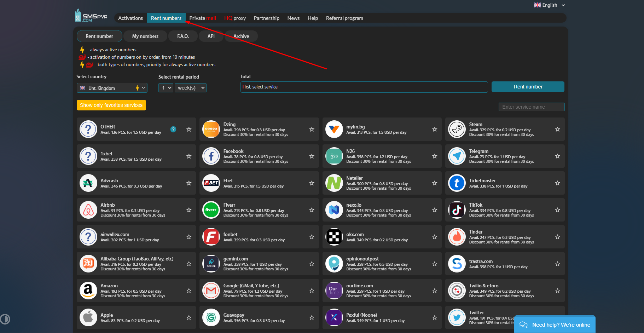The height and width of the screenshot is (333, 644).
Task: Favorite the Google GMail service
Action: click(312, 291)
